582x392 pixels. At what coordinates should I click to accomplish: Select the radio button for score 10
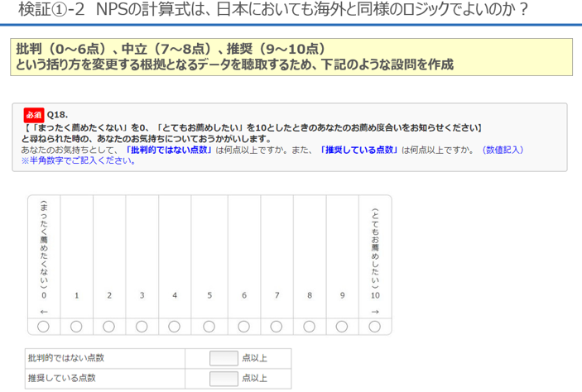pos(374,327)
